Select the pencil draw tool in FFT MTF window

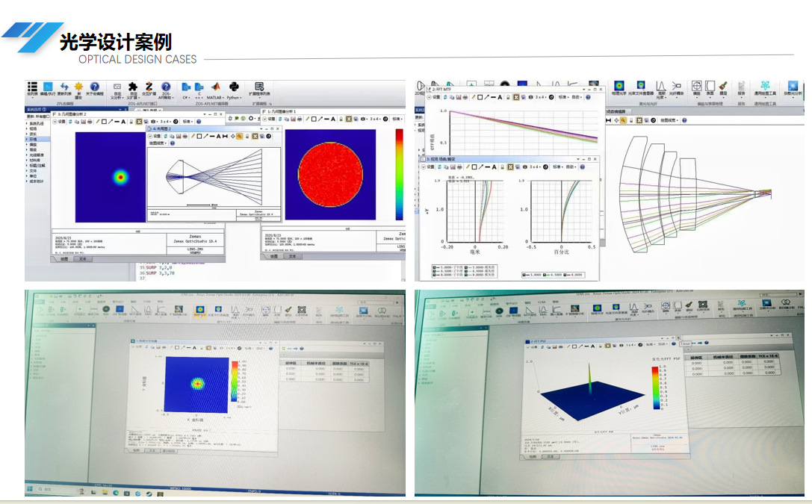click(474, 97)
